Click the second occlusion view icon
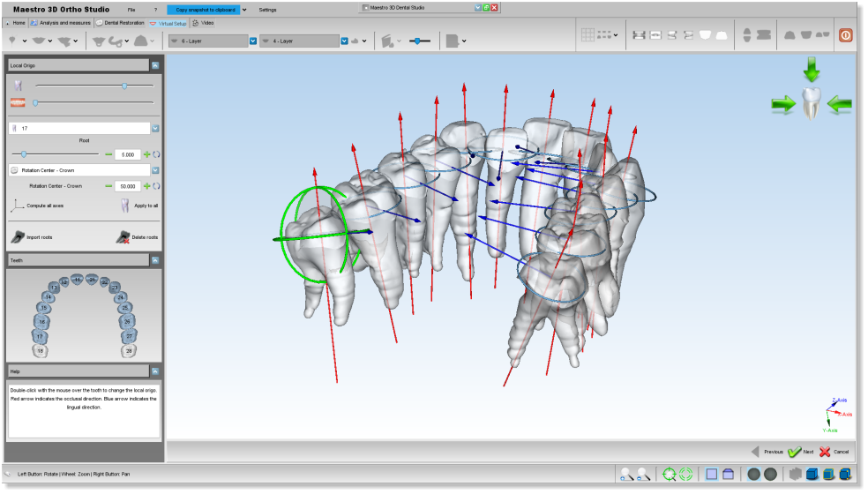This screenshot has height=494, width=868. pos(655,35)
